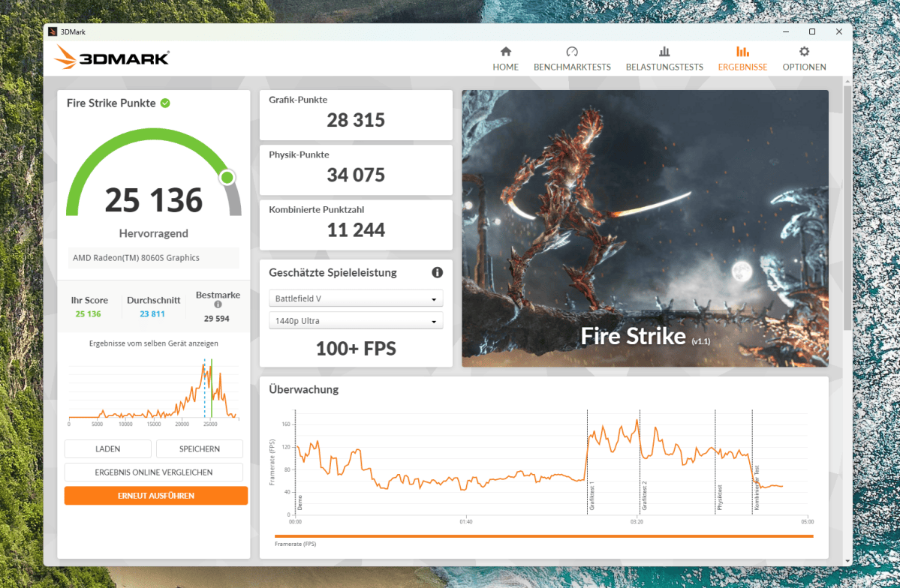
Task: Click the 3DMark logo in header
Action: coord(112,57)
